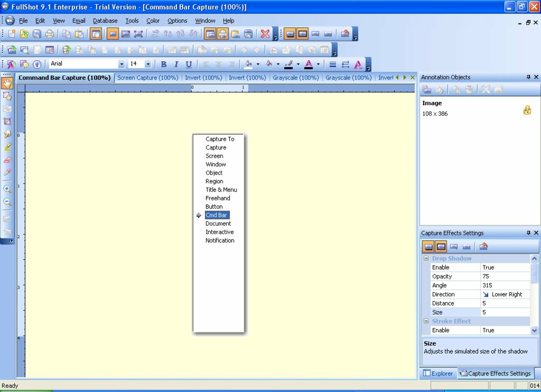Click the Print icon in the first toolbar
541x392 pixels.
[49, 33]
